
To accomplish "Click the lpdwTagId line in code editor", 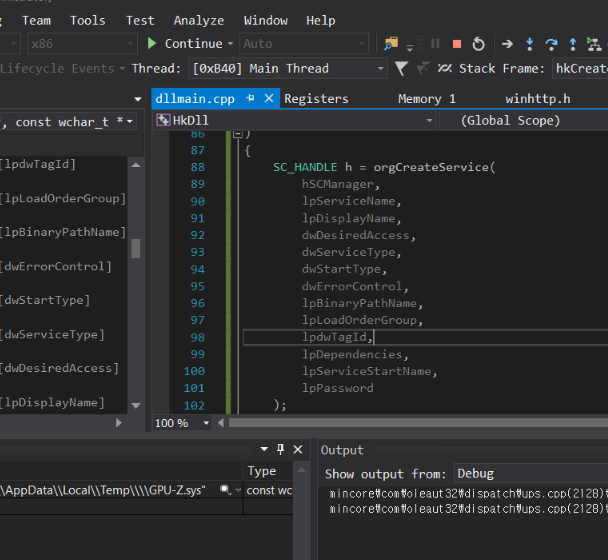I will pyautogui.click(x=337, y=338).
